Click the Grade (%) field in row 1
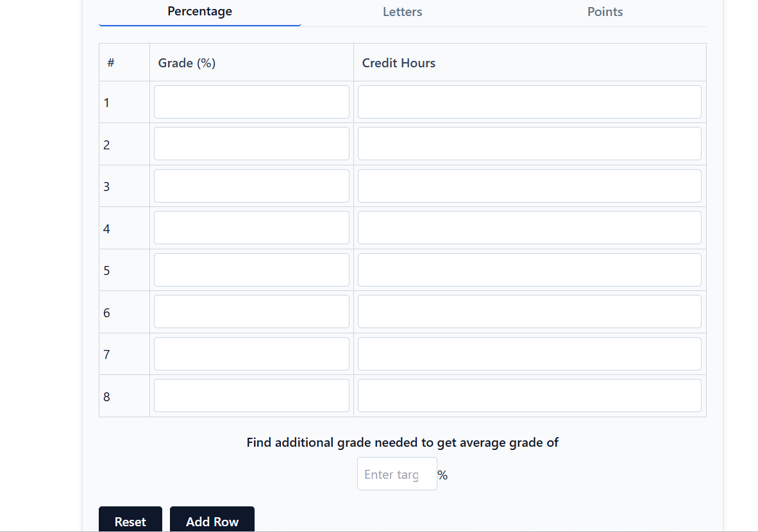 pyautogui.click(x=251, y=102)
